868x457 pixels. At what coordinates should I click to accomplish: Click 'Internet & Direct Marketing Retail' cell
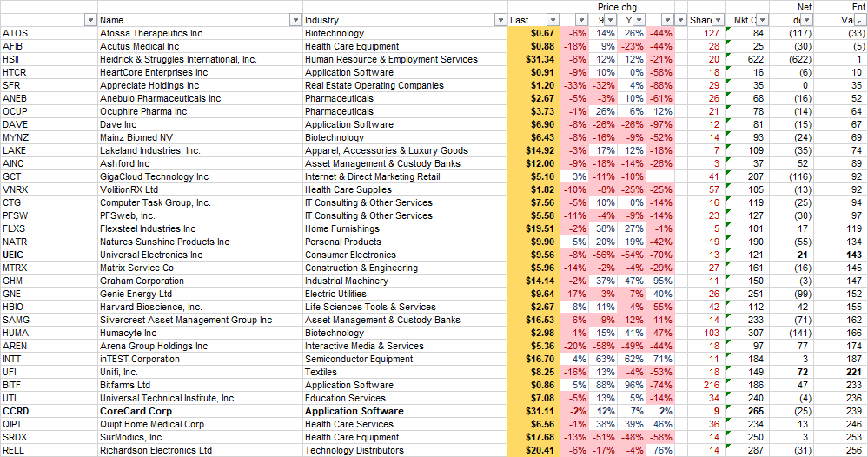(405, 176)
